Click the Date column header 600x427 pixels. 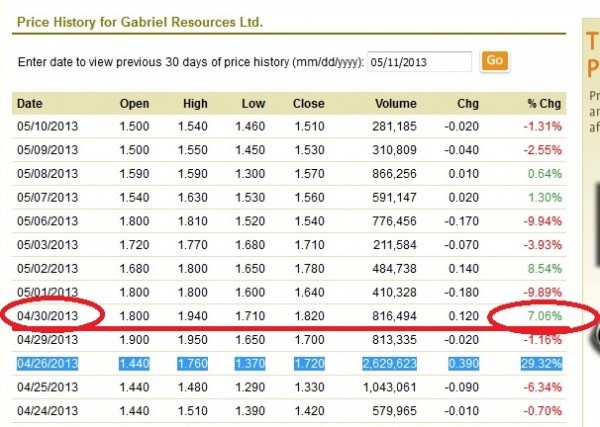coord(30,104)
